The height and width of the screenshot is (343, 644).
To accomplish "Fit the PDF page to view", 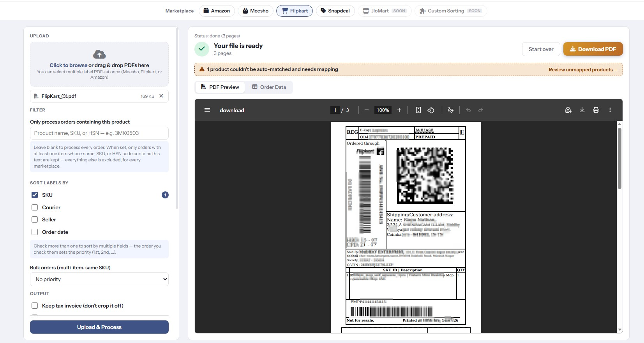I will [418, 110].
